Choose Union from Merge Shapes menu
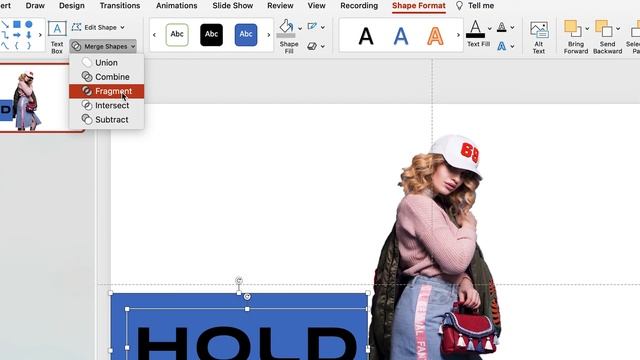Screen dimensions: 640x360 click(107, 62)
